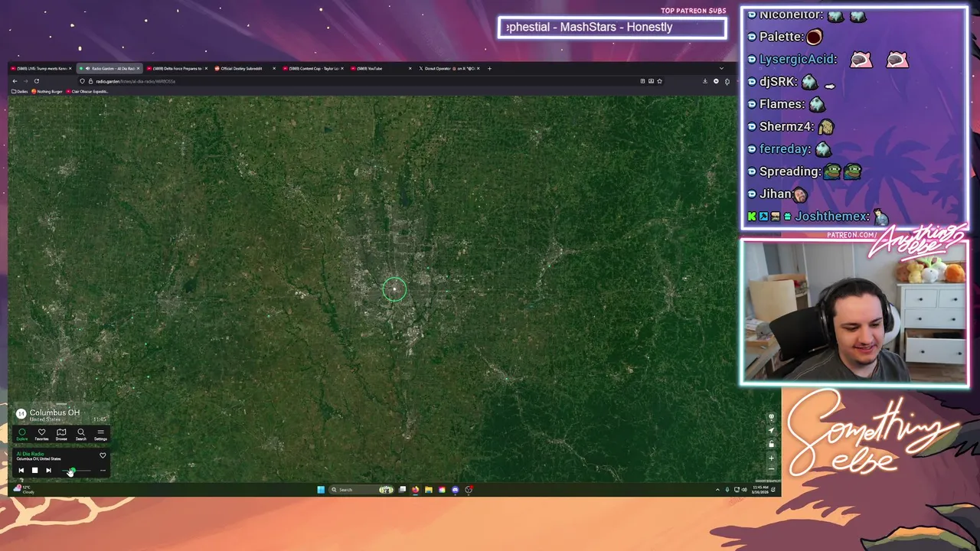Image resolution: width=980 pixels, height=551 pixels.
Task: Click the Windows taskbar Search box
Action: click(361, 490)
